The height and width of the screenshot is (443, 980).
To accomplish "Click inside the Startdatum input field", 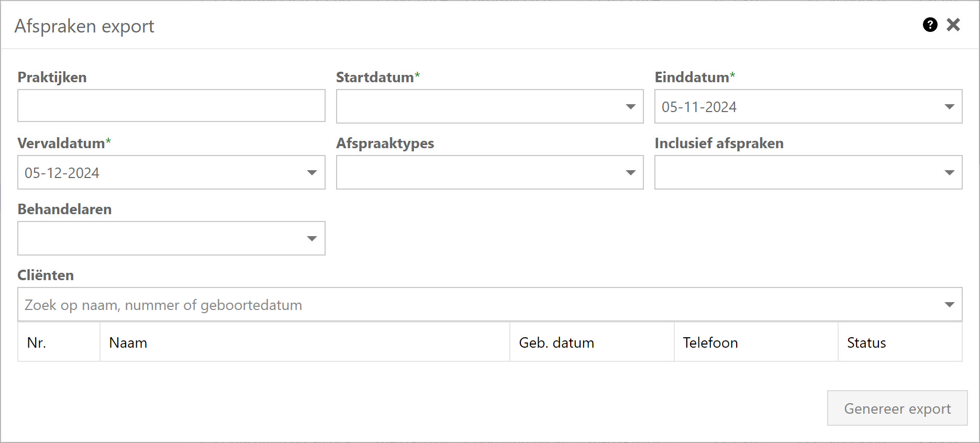I will [476, 107].
